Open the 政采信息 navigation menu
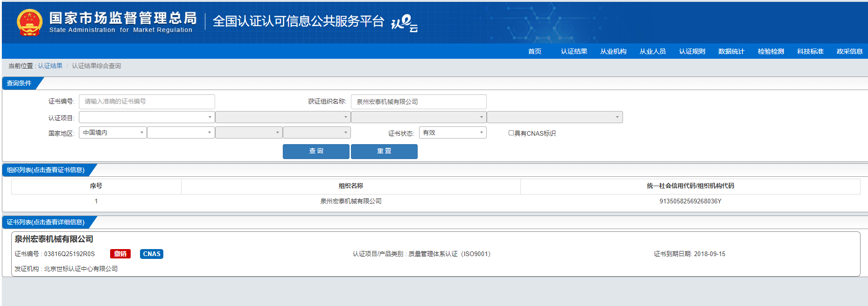The height and width of the screenshot is (306, 868). [x=850, y=51]
